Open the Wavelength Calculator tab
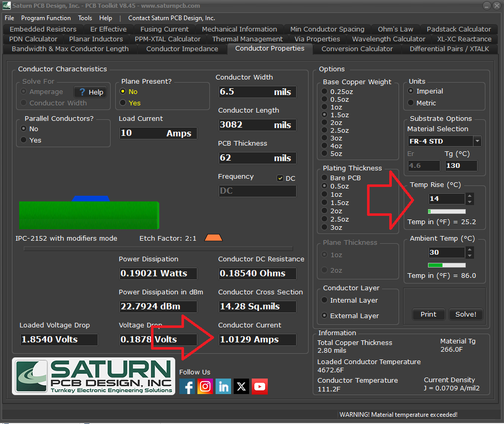 [x=388, y=39]
